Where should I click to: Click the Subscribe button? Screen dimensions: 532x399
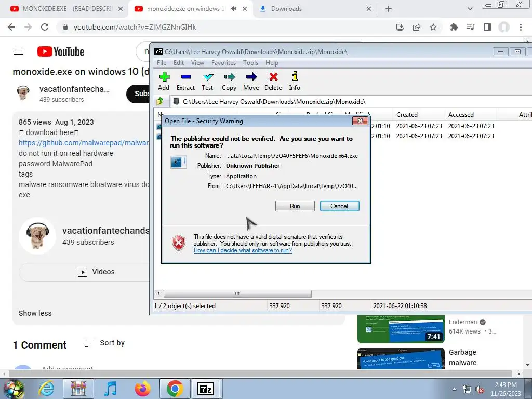tap(138, 94)
